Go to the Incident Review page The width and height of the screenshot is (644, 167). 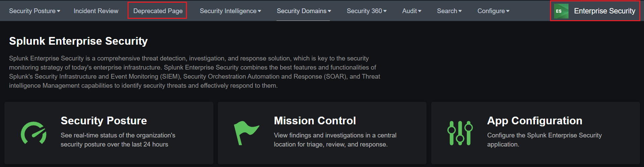(x=96, y=11)
